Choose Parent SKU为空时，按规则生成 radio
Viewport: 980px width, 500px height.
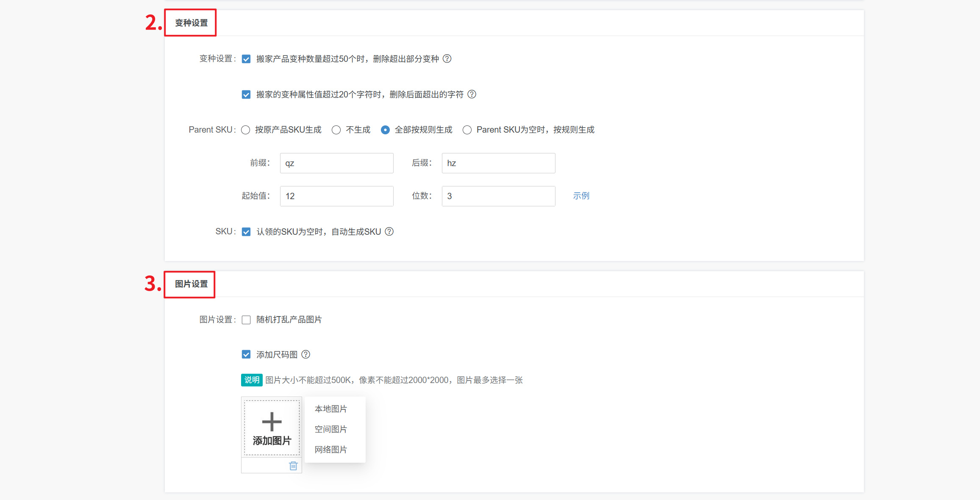click(467, 130)
